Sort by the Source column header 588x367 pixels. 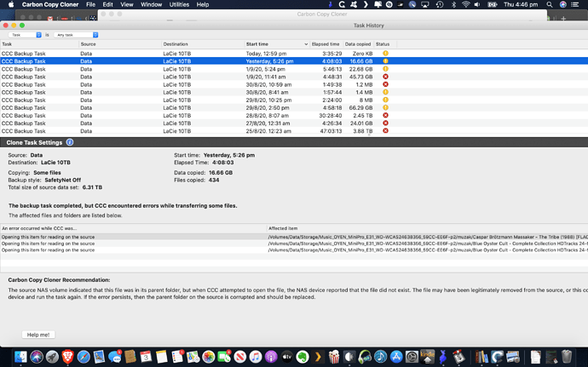click(x=120, y=44)
